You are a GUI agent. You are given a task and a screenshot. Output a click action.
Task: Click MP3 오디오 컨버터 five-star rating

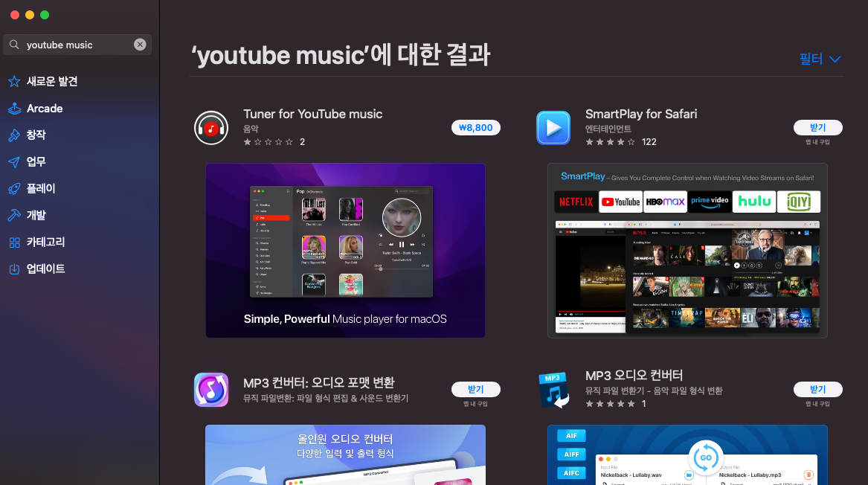click(610, 404)
